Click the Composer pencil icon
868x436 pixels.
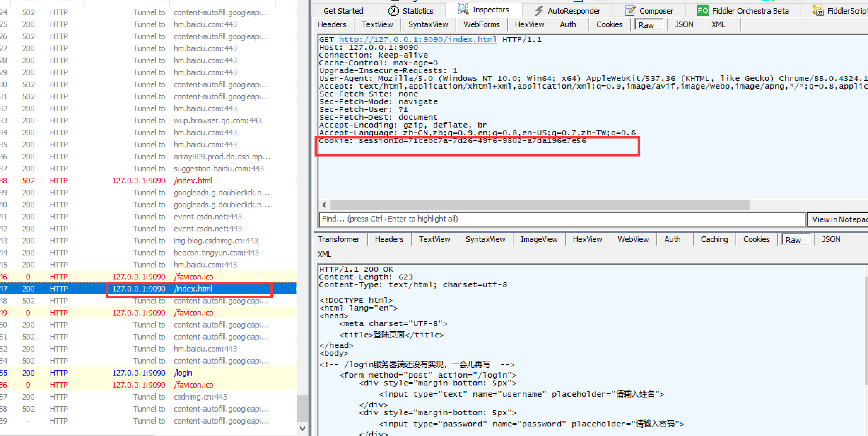(630, 11)
